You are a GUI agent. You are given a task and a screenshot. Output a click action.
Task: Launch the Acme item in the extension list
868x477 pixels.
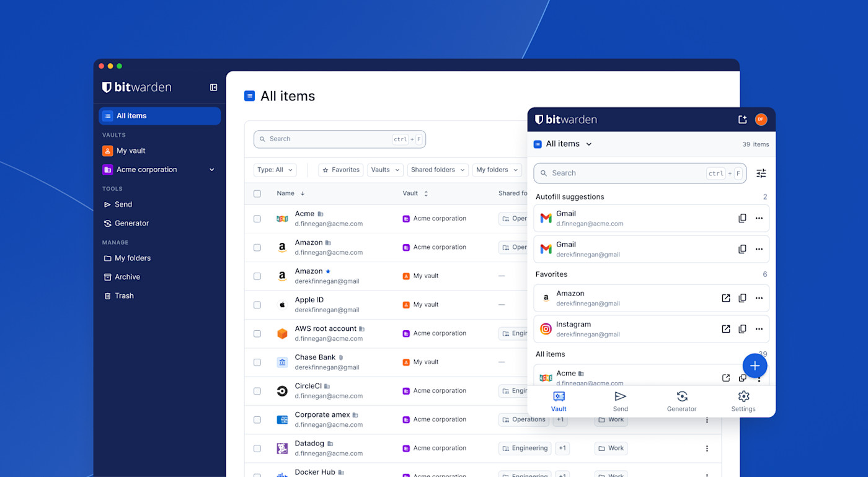coord(726,378)
